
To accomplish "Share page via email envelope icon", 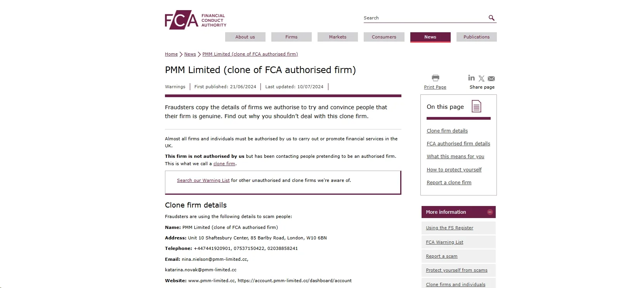I will coord(491,79).
